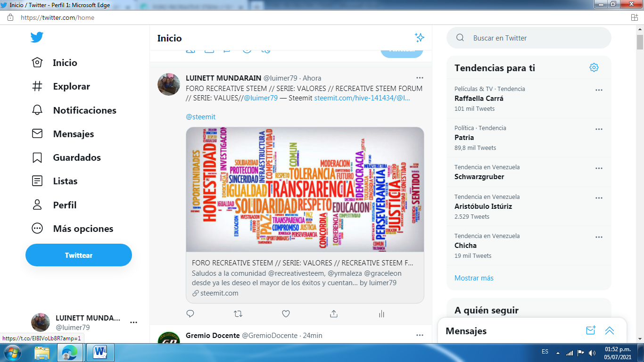
Task: Expand the Mensajes panel with double chevron
Action: click(610, 330)
